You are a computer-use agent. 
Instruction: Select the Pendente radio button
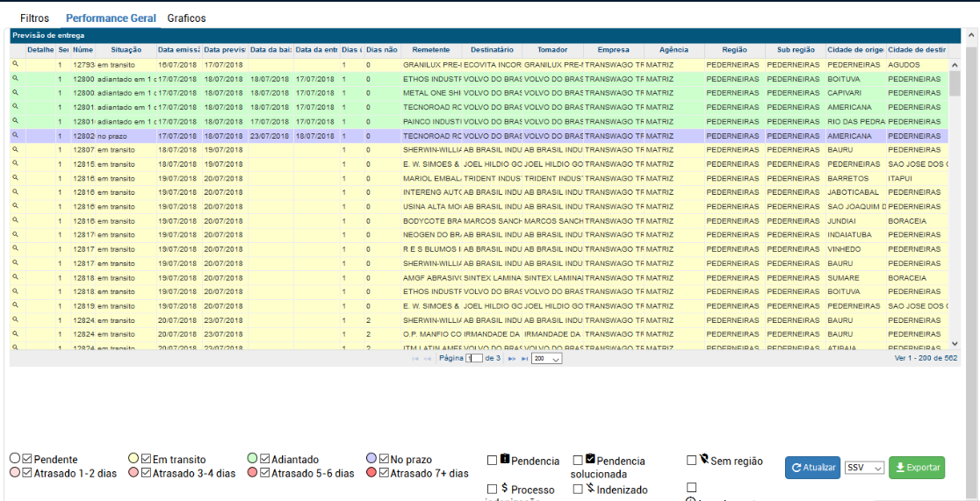coord(15,459)
